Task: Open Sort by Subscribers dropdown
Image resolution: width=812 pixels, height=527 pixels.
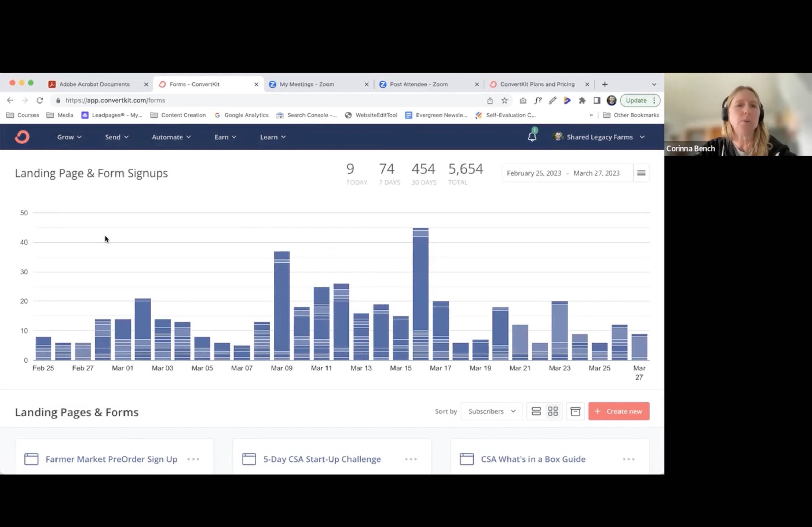Action: pyautogui.click(x=491, y=411)
